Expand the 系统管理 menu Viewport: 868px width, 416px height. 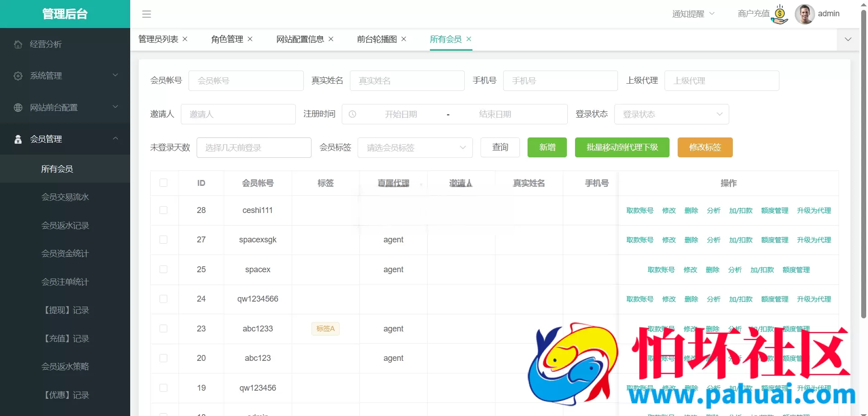115,75
